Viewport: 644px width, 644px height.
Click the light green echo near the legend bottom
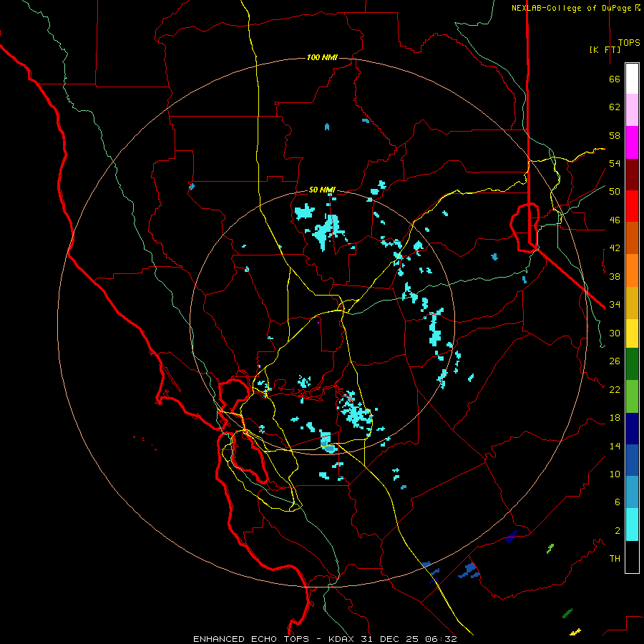point(550,548)
